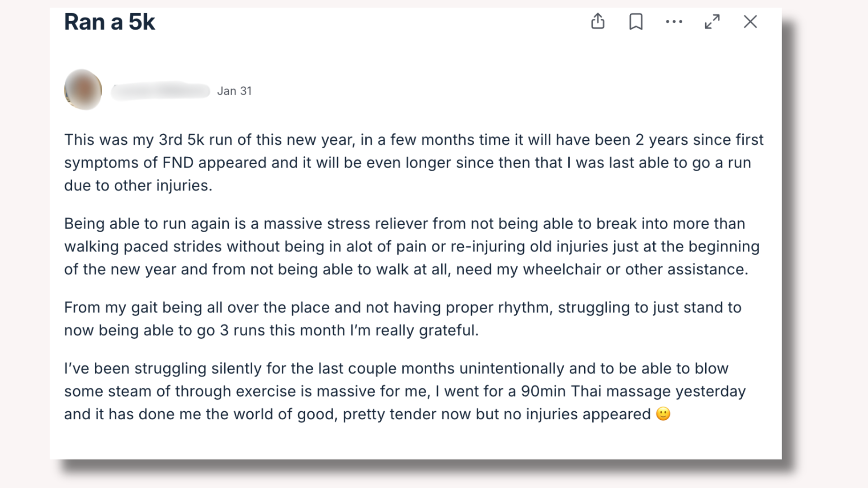The width and height of the screenshot is (868, 488).
Task: Click the blurred author name
Action: (x=160, y=91)
